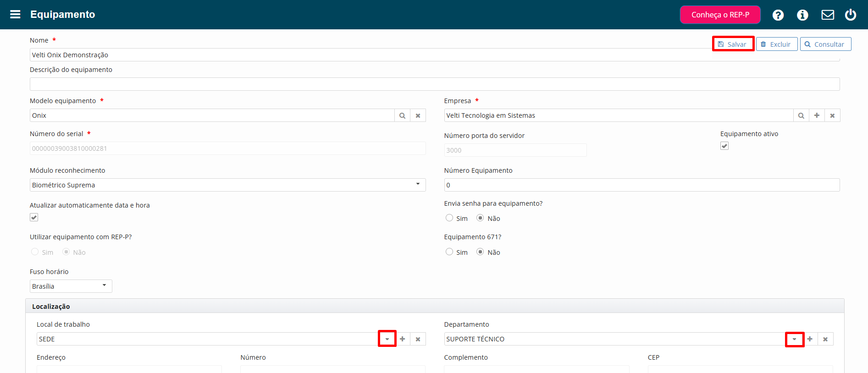This screenshot has height=373, width=868.
Task: Click the Descrição do equipamento field
Action: (x=435, y=84)
